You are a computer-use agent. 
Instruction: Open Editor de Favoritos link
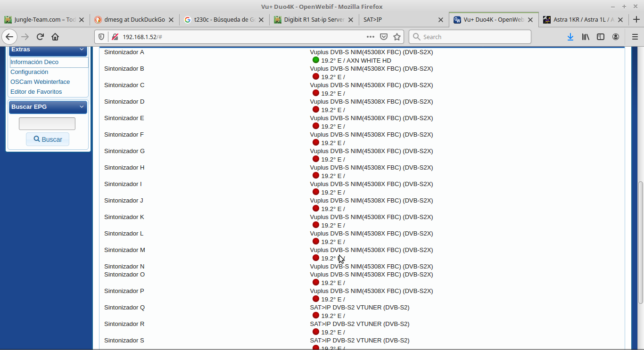point(36,92)
